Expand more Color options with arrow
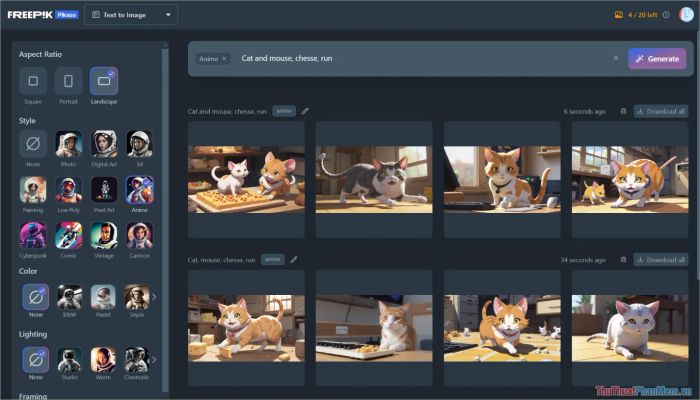Image resolution: width=700 pixels, height=400 pixels. [154, 297]
